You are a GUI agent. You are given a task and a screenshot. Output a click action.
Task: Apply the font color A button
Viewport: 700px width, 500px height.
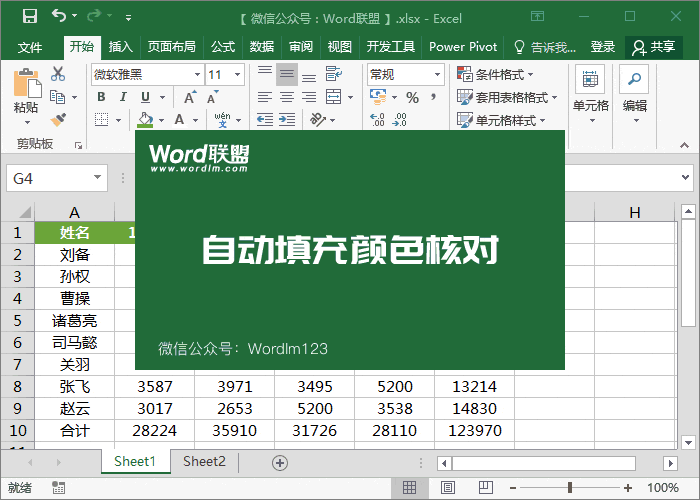(x=179, y=120)
